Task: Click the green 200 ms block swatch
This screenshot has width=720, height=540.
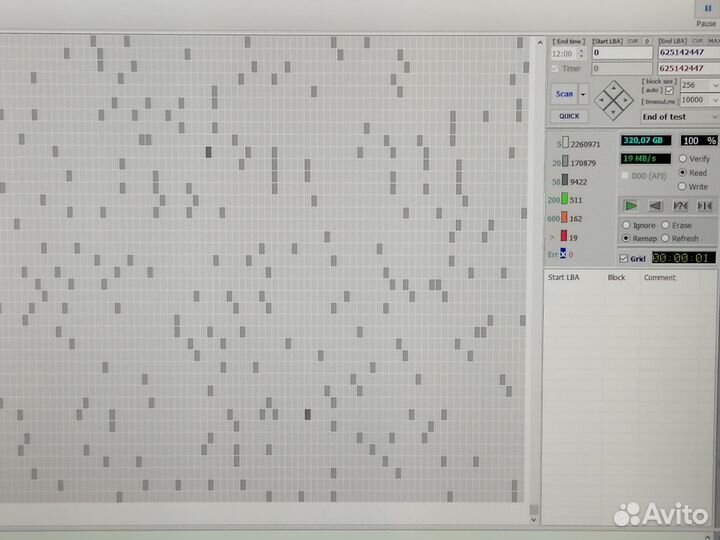Action: point(564,199)
